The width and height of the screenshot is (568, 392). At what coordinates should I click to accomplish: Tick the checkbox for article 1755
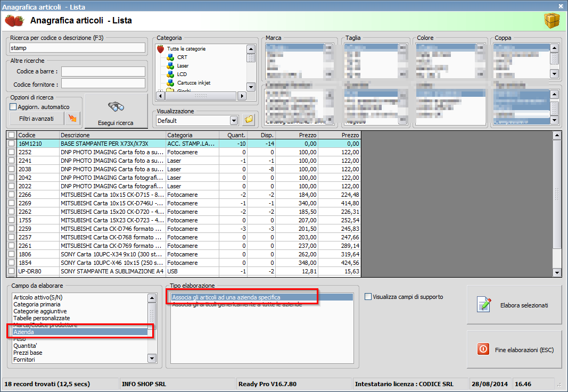click(x=12, y=220)
